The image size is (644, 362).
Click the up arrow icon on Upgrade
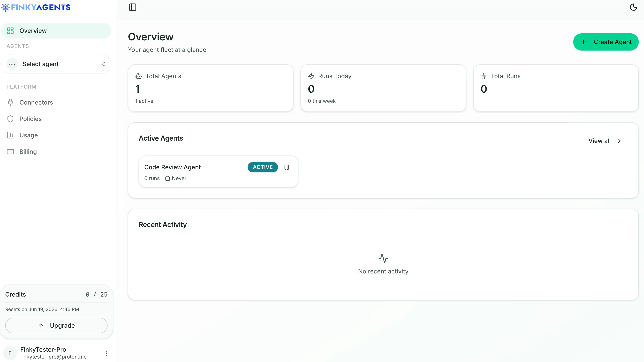pyautogui.click(x=41, y=325)
